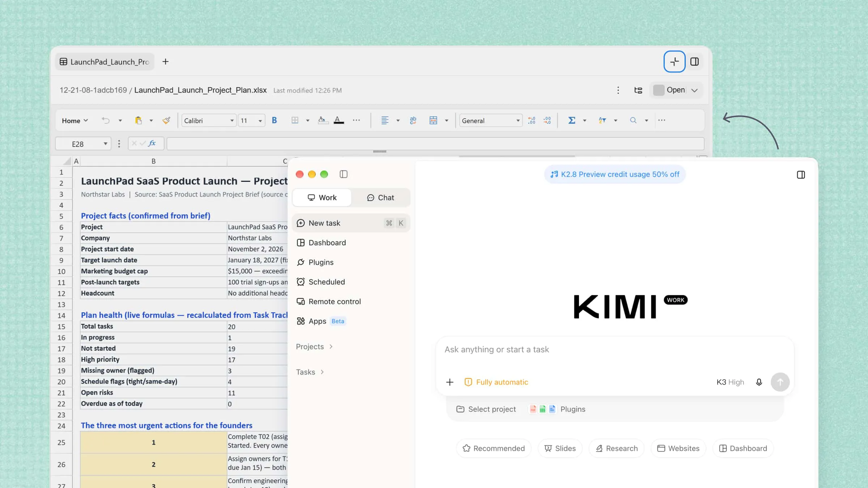
Task: Click the paste clipboard icon
Action: click(x=138, y=120)
